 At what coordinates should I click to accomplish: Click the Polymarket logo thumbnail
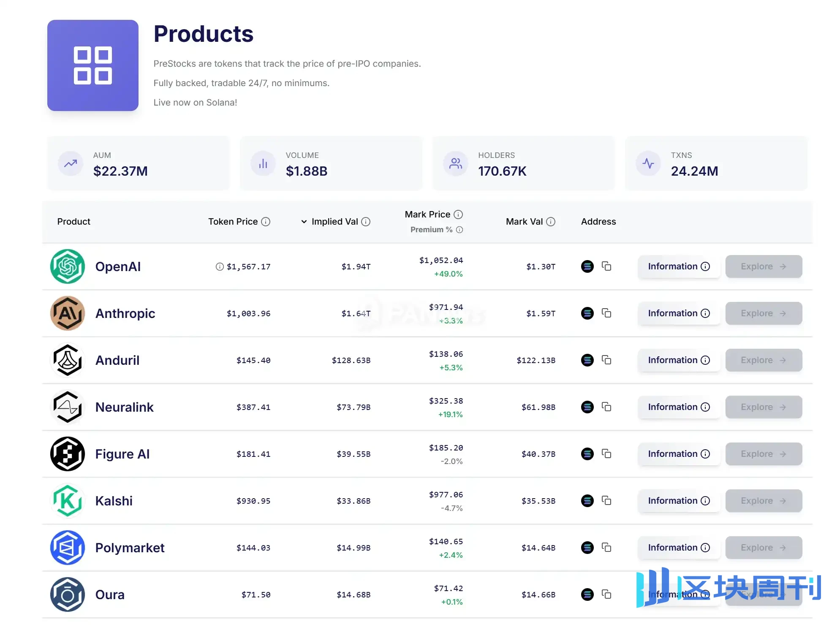click(68, 548)
